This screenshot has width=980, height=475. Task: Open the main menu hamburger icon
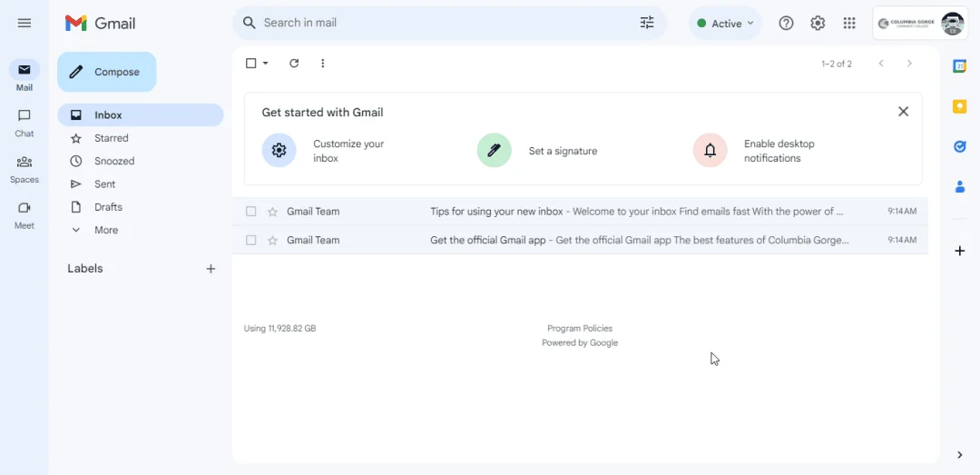tap(24, 23)
